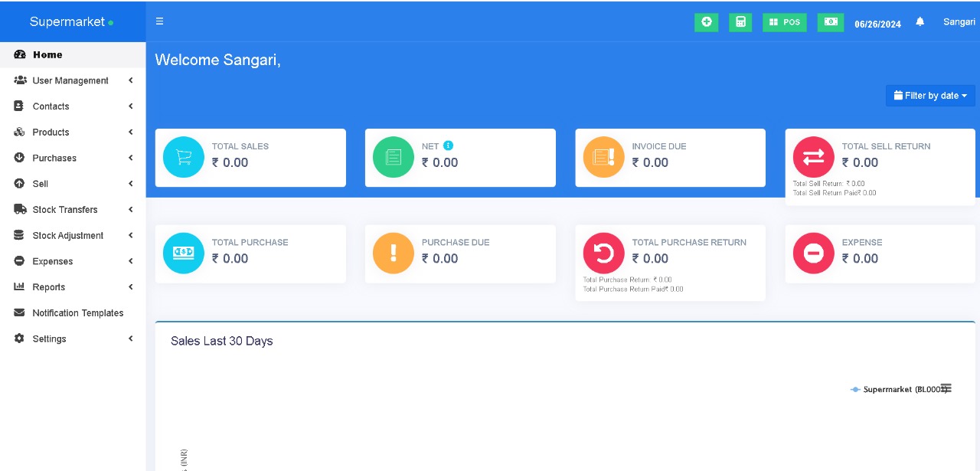Open Notification Templates page
This screenshot has width=980, height=471.
click(x=73, y=312)
